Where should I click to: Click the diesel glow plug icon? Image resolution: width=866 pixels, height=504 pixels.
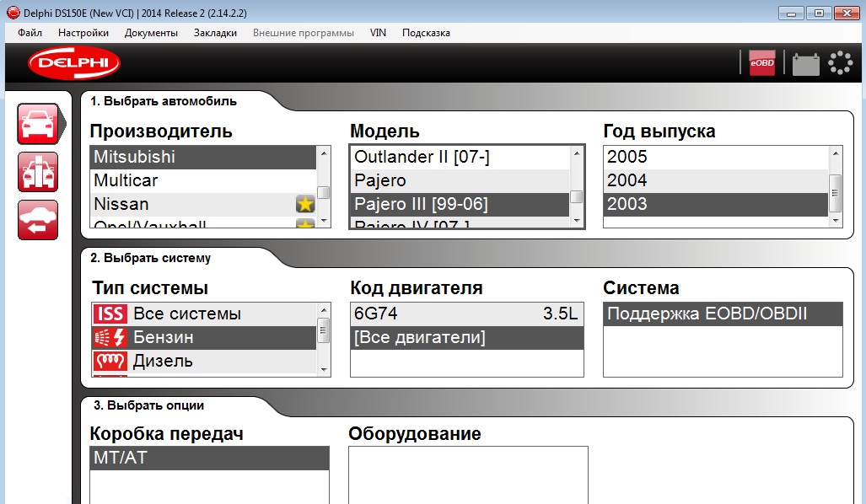point(110,361)
